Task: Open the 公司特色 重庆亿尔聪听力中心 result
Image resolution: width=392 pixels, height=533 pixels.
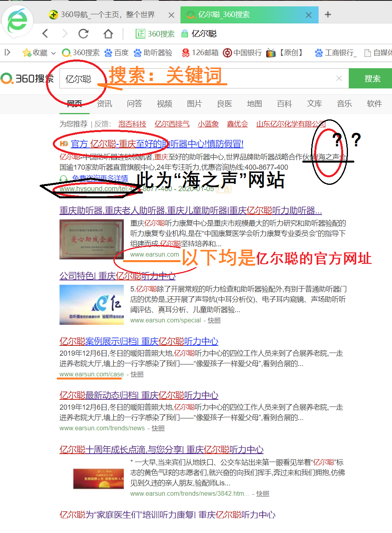Action: [x=117, y=276]
